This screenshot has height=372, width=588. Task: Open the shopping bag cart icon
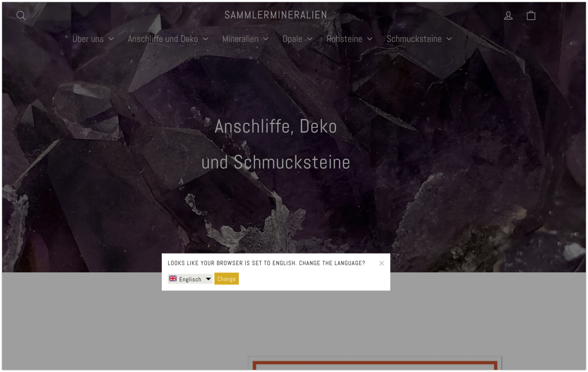tap(531, 16)
